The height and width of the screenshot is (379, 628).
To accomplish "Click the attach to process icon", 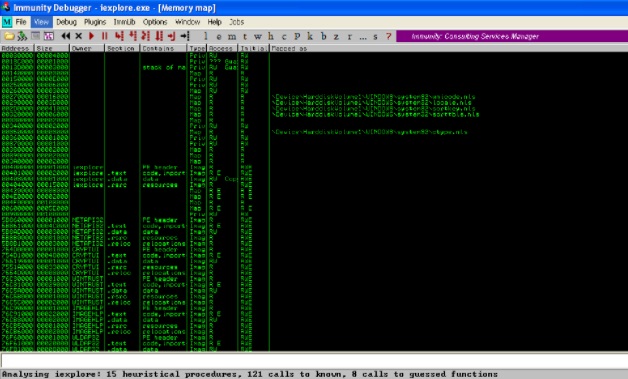I will click(x=22, y=36).
